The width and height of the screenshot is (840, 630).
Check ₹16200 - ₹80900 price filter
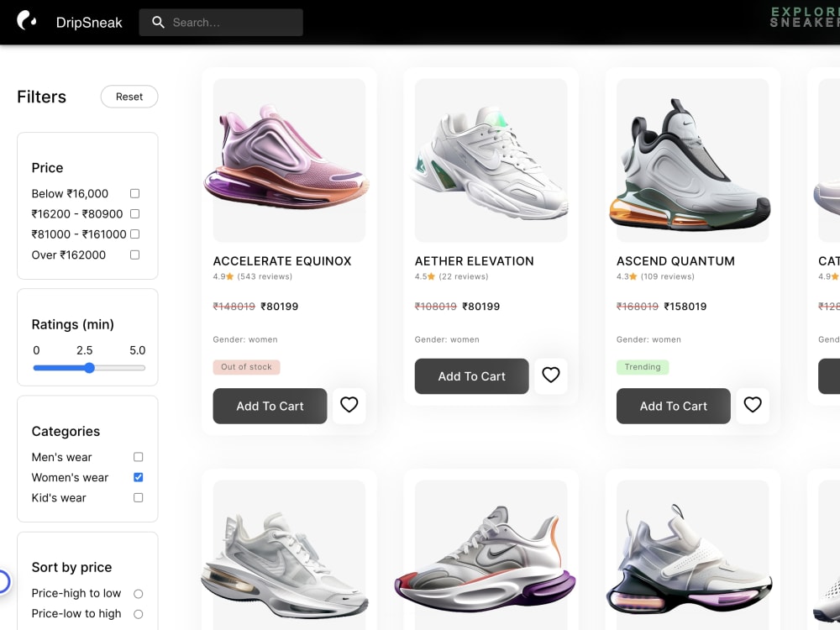tap(135, 213)
